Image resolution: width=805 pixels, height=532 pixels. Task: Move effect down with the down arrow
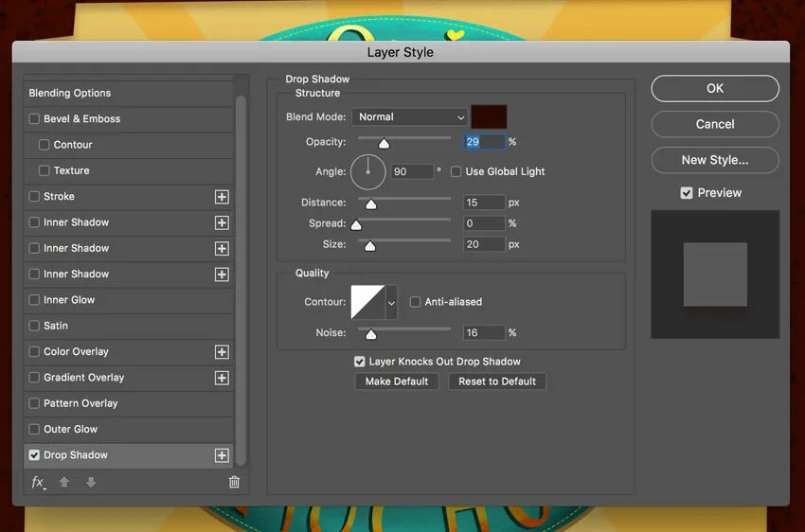[91, 482]
